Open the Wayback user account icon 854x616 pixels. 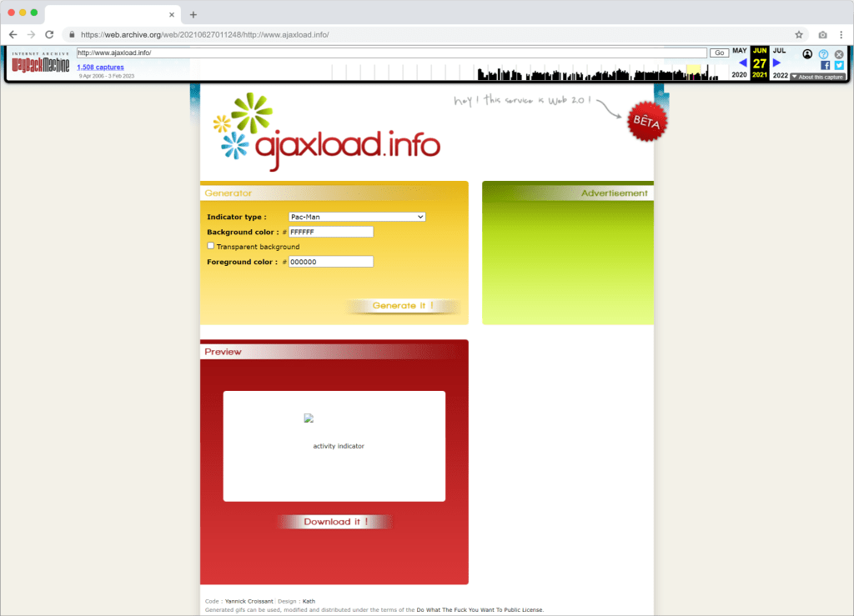pos(807,54)
